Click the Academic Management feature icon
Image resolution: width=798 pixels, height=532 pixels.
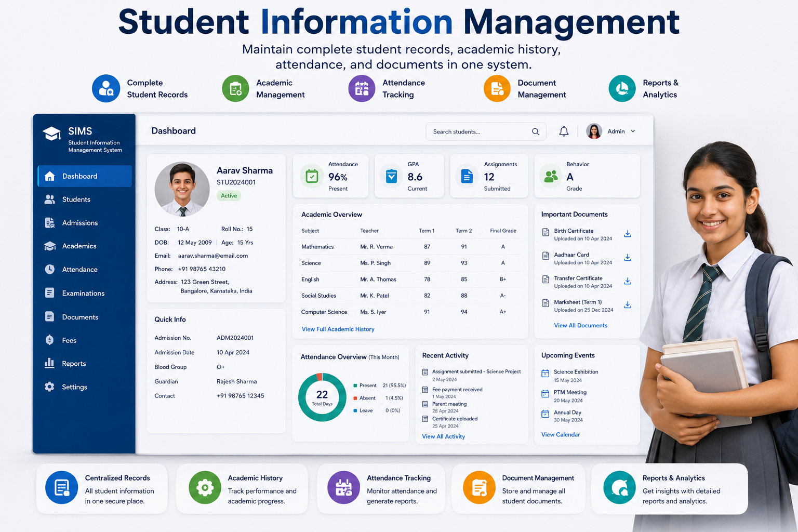pyautogui.click(x=236, y=88)
